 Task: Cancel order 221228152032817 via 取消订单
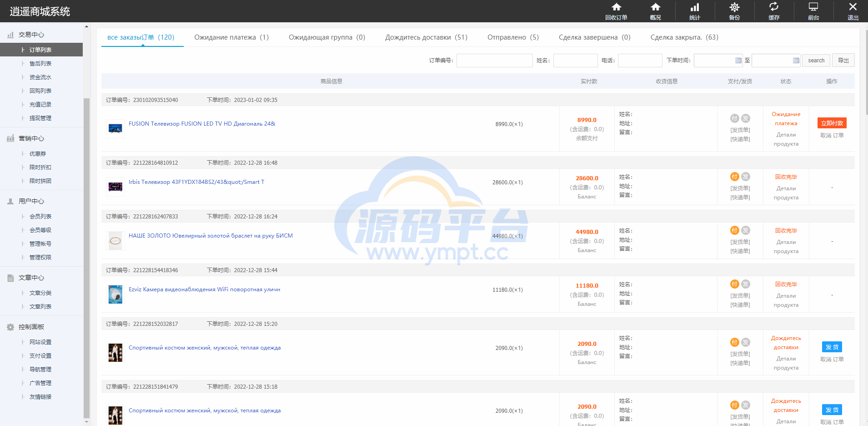pos(832,360)
